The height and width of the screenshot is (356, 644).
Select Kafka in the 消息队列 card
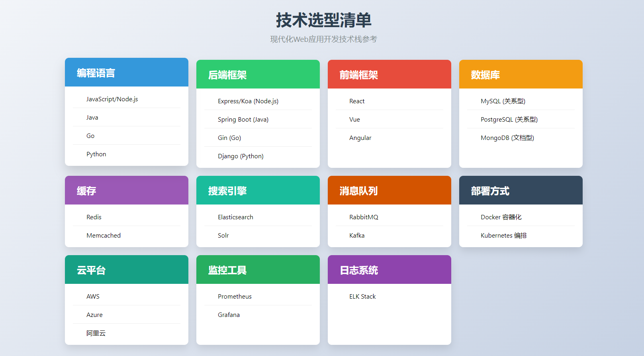click(390, 235)
